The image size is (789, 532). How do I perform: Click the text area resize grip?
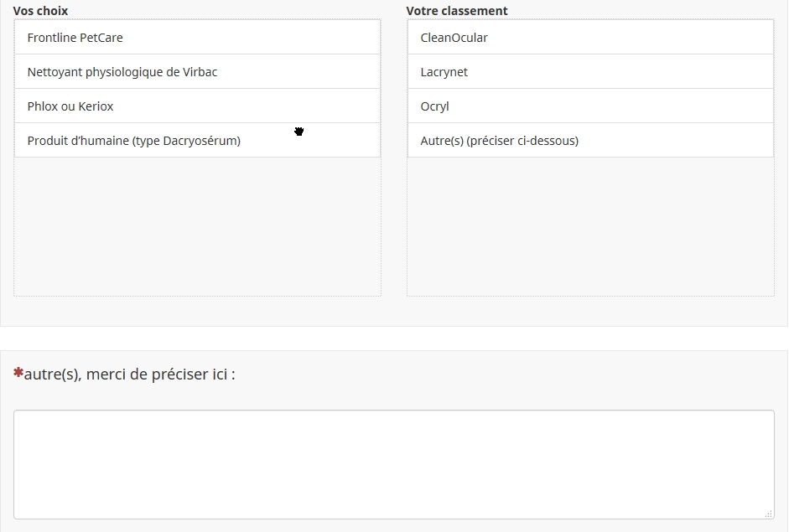pyautogui.click(x=768, y=514)
